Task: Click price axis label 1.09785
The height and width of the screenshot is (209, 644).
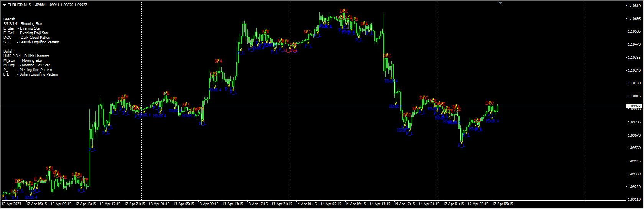Action: click(x=634, y=122)
